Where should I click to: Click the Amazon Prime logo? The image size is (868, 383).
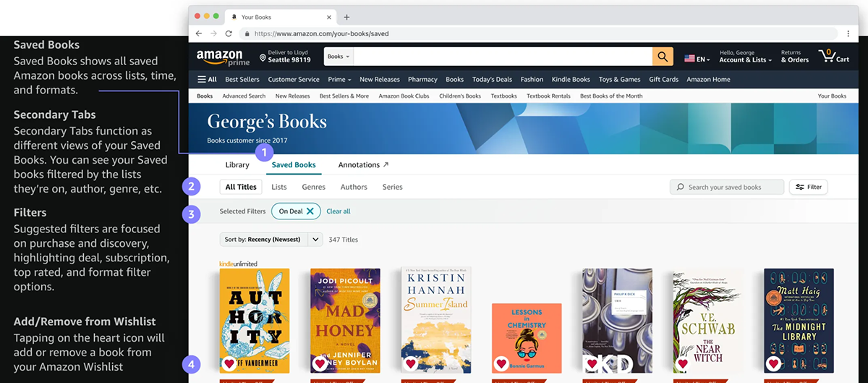pyautogui.click(x=222, y=57)
